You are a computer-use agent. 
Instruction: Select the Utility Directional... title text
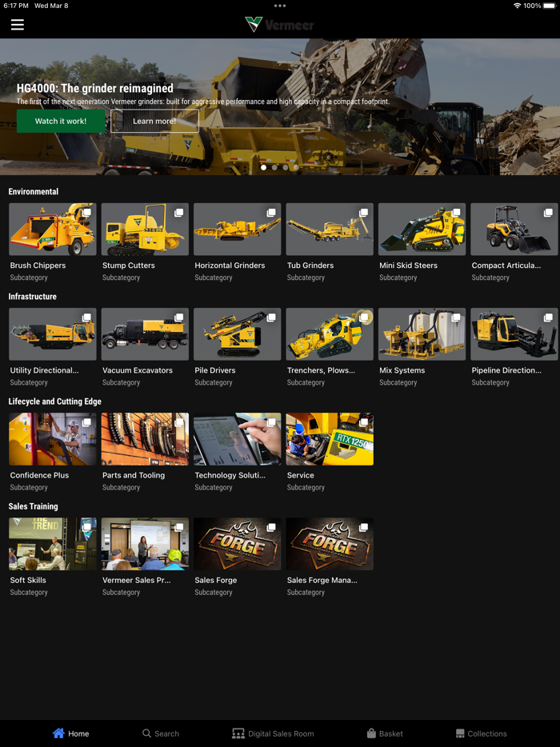point(44,370)
